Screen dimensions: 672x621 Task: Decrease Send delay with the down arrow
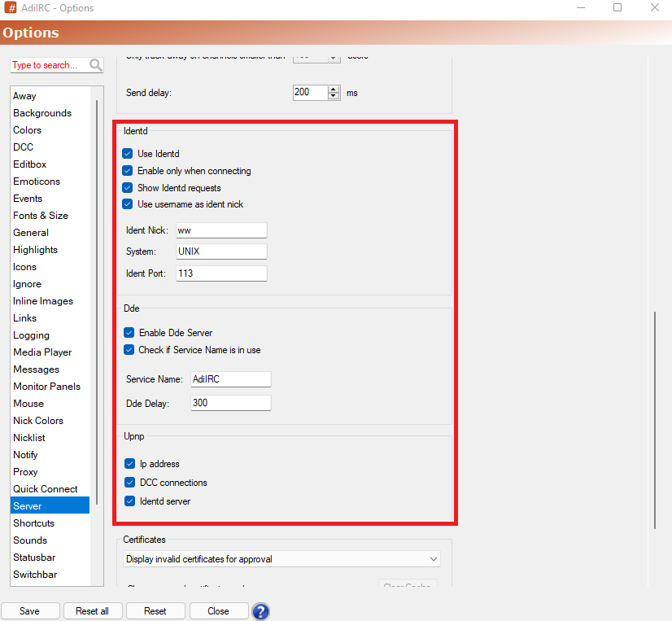[x=333, y=96]
